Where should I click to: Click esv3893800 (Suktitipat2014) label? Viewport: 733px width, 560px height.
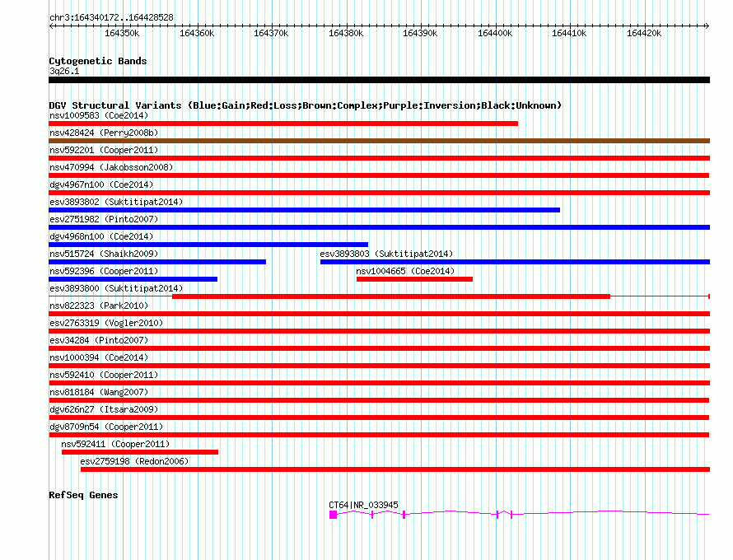click(x=116, y=288)
